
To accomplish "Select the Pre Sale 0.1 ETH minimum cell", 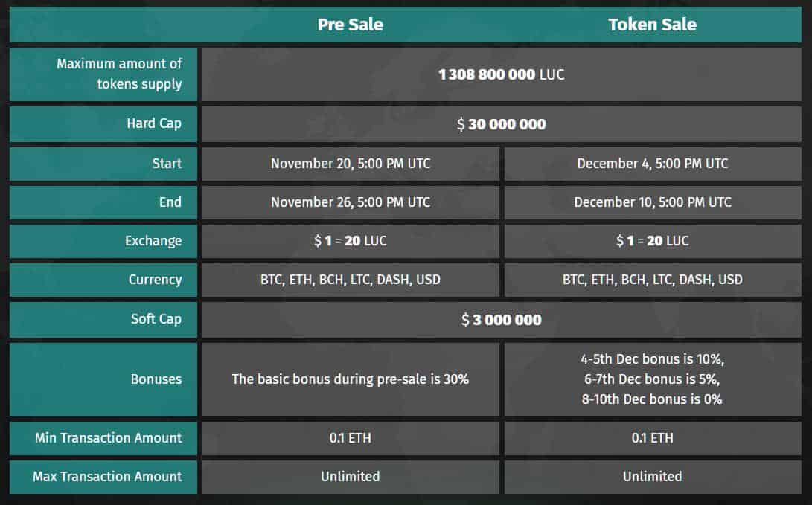I will click(351, 438).
